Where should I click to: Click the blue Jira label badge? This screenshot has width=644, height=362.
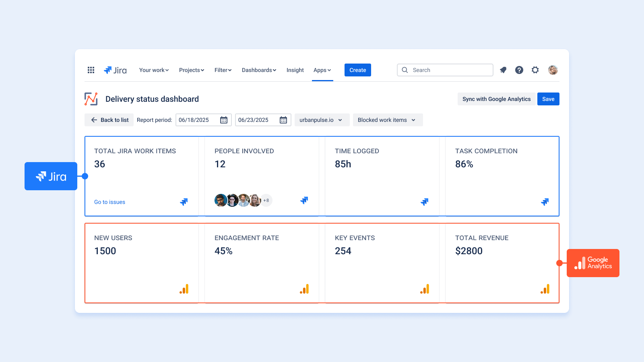(51, 176)
